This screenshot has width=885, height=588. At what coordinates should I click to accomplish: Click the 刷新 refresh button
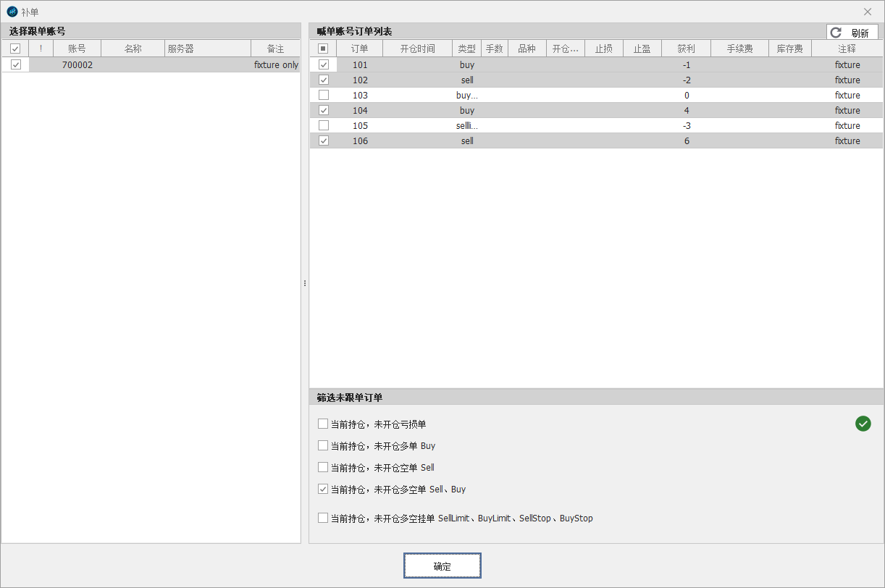click(852, 33)
